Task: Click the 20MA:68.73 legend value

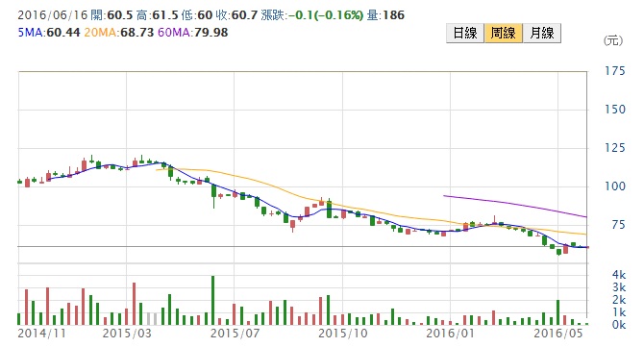Action: 118,33
